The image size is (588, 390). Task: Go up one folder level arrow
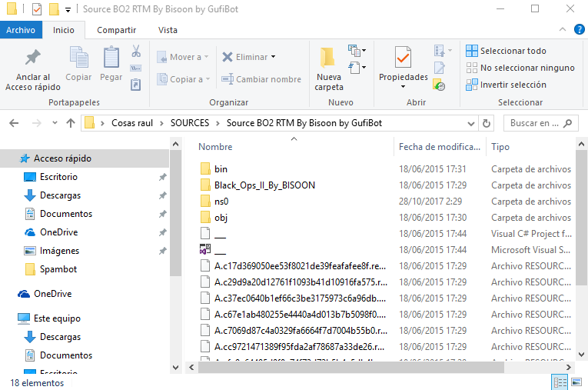click(x=71, y=123)
